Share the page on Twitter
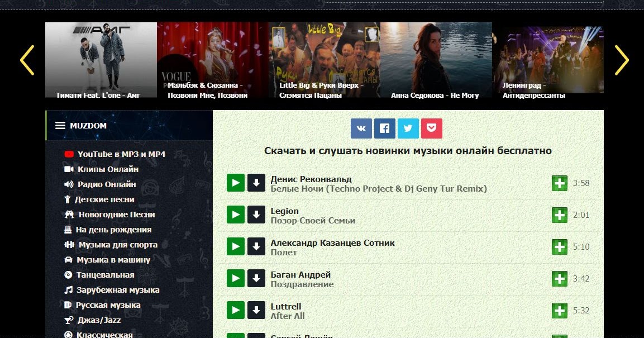 (408, 128)
